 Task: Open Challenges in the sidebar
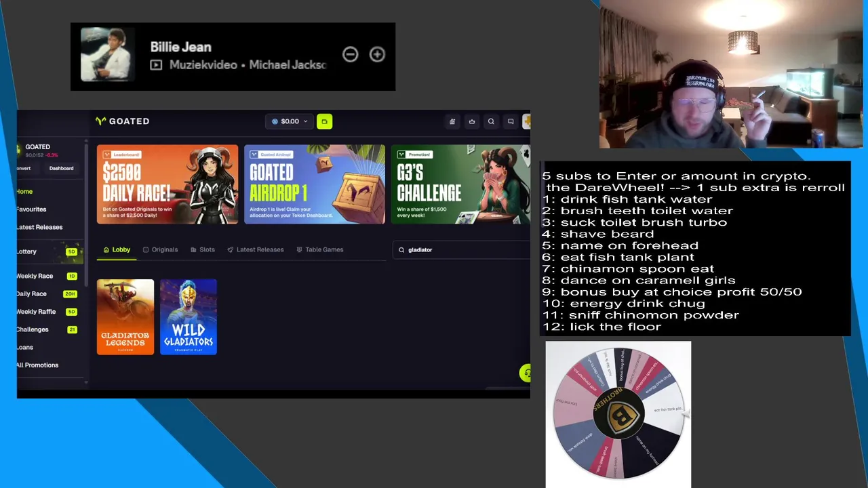[x=33, y=329]
